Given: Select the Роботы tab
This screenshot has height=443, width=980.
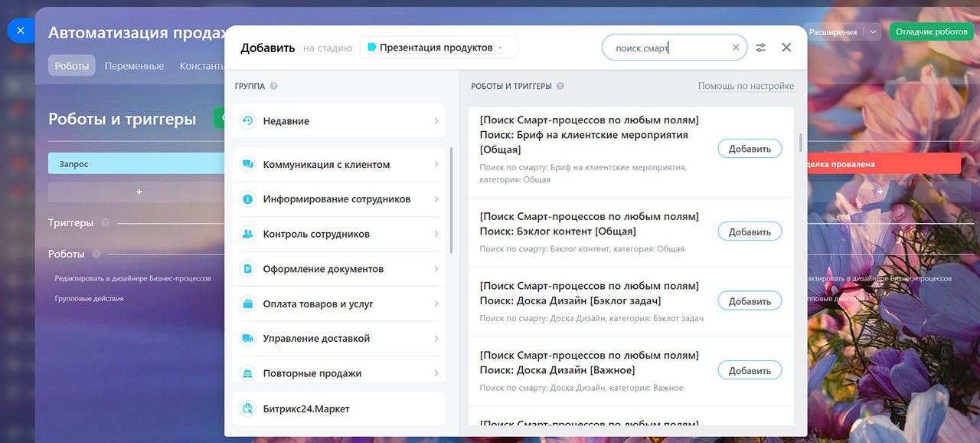Looking at the screenshot, I should [x=72, y=66].
